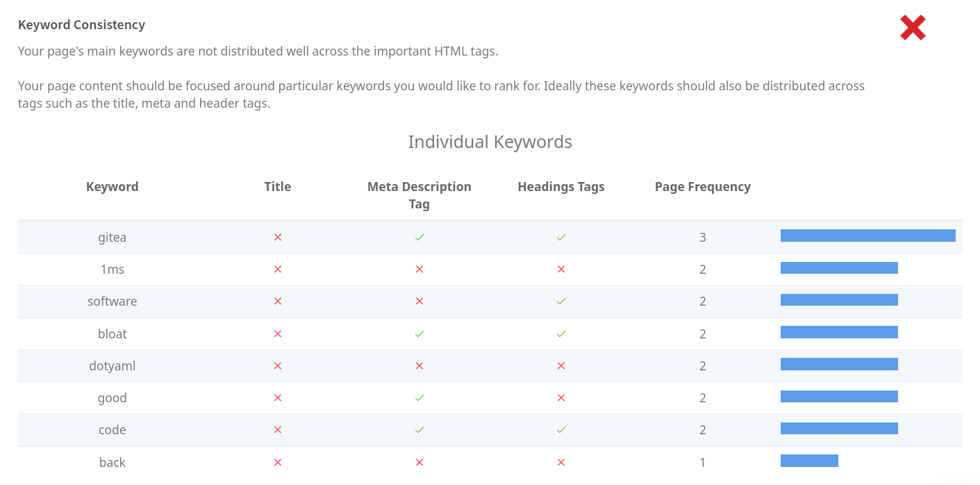The image size is (980, 485).
Task: Click the large red X fail icon
Action: pos(912,28)
